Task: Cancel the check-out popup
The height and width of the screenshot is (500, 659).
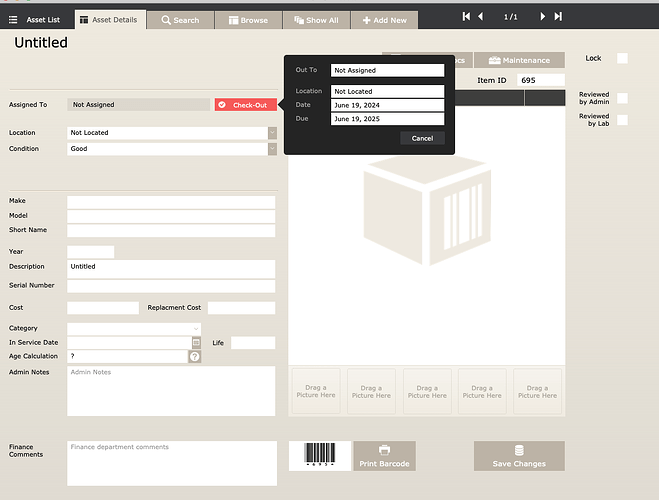Action: click(x=422, y=138)
